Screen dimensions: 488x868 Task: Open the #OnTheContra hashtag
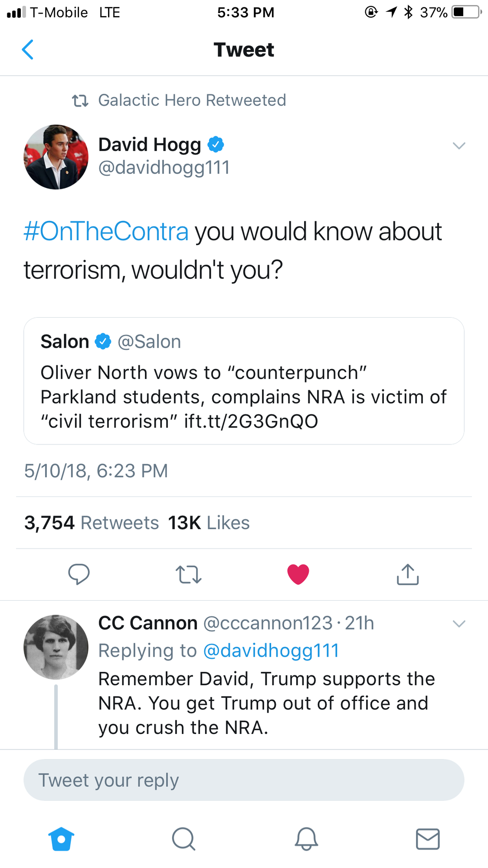pyautogui.click(x=106, y=231)
